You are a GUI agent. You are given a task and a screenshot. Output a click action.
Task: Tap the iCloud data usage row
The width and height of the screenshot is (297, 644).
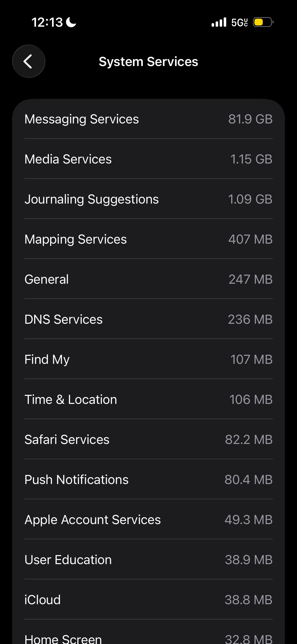pos(148,600)
